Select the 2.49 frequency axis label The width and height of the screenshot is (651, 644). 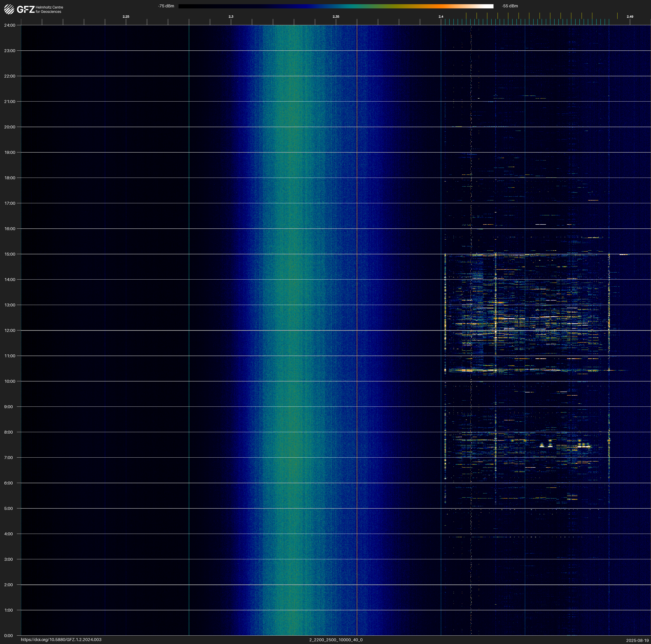[629, 17]
